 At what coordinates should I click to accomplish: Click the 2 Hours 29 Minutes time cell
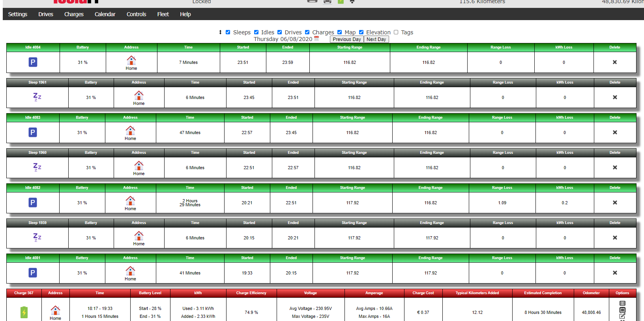[190, 203]
